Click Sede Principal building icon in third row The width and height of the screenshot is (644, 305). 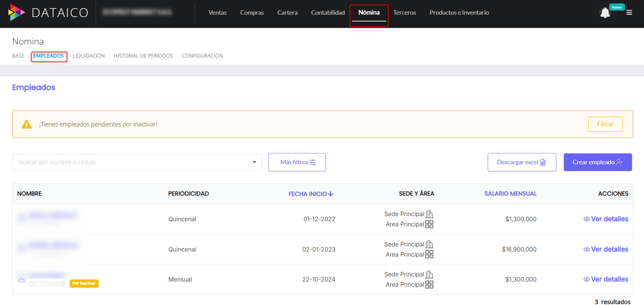(429, 275)
